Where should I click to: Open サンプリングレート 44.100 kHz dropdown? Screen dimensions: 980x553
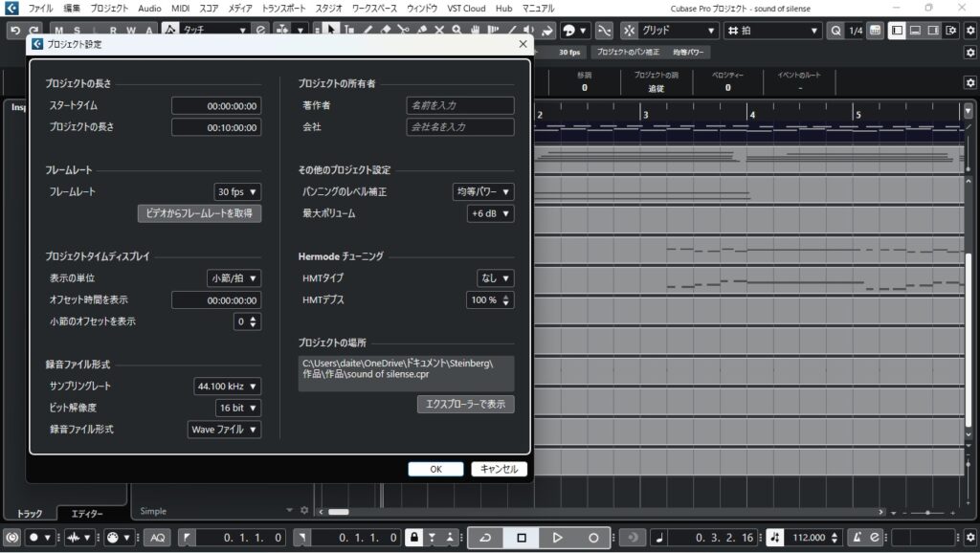click(227, 387)
